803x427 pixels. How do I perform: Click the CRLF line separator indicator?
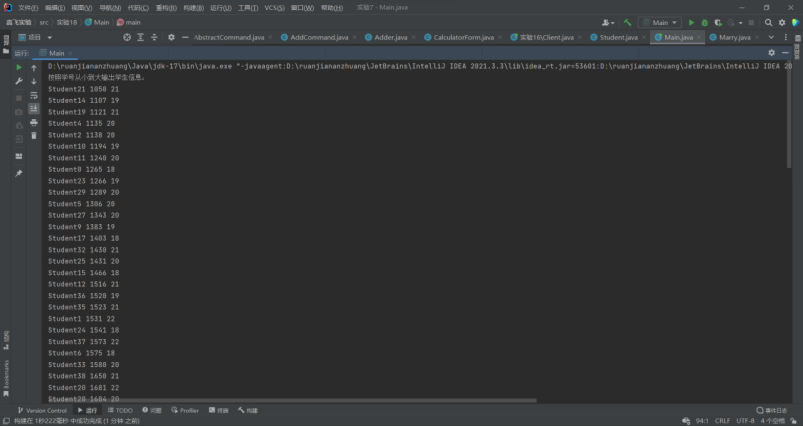(x=723, y=421)
